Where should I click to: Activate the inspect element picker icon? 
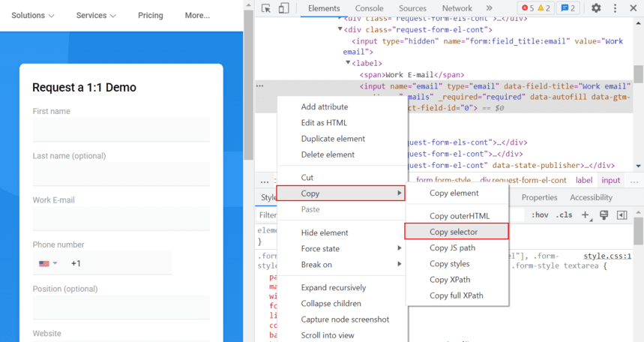point(266,8)
